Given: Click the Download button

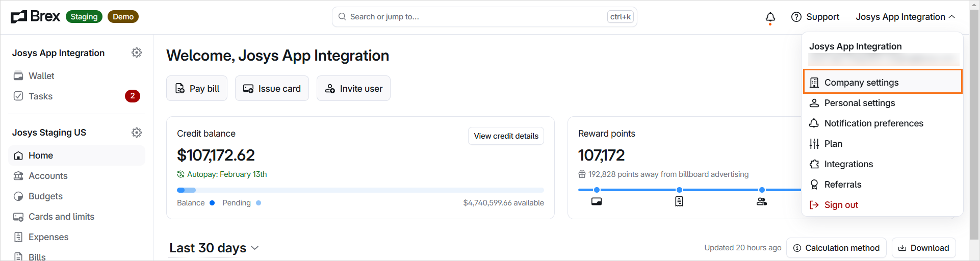Looking at the screenshot, I should point(923,248).
